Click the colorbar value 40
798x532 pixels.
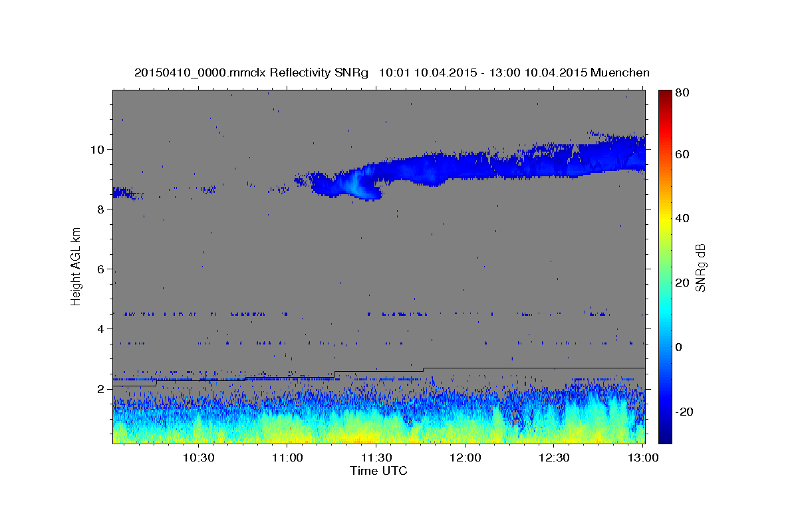point(682,218)
